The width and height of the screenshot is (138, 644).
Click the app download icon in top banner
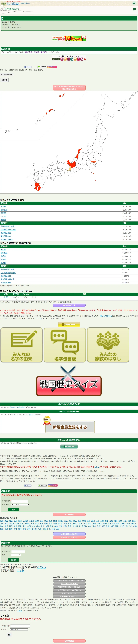tap(134, 3)
